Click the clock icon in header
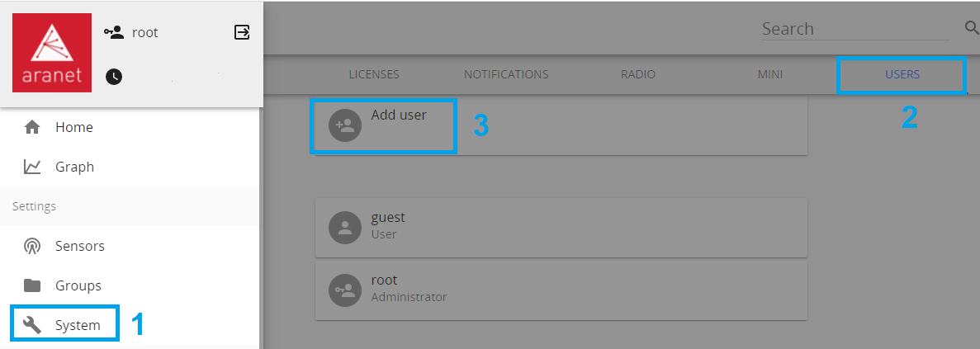Viewport: 980px width, 349px height. pos(114,77)
